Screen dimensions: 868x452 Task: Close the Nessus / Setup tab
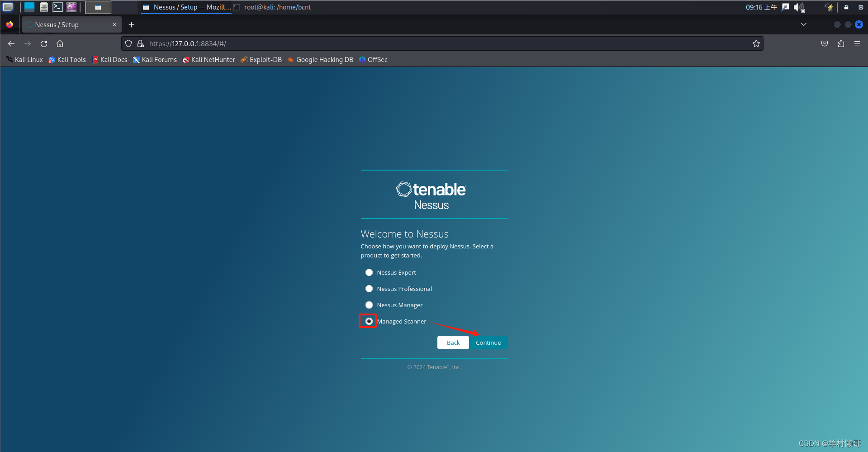114,25
